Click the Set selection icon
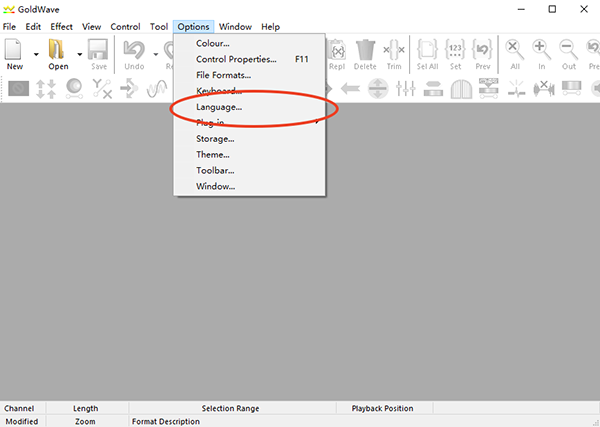This screenshot has width=600, height=427. tap(455, 50)
